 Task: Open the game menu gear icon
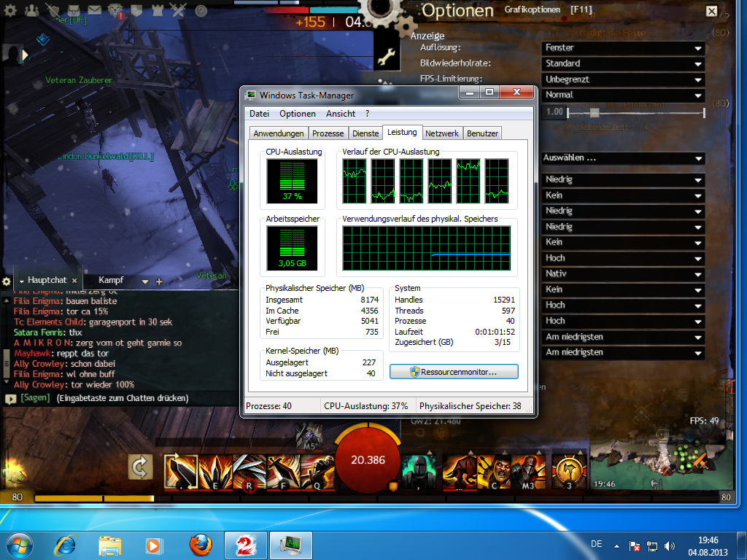(x=10, y=10)
